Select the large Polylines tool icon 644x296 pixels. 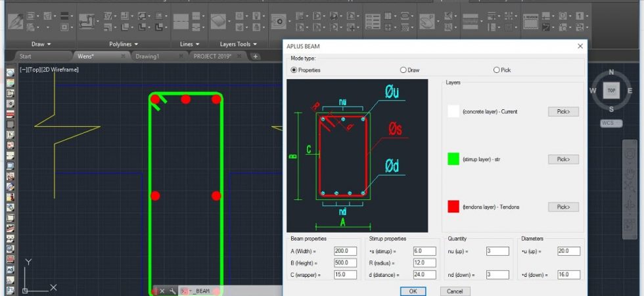[x=87, y=21]
